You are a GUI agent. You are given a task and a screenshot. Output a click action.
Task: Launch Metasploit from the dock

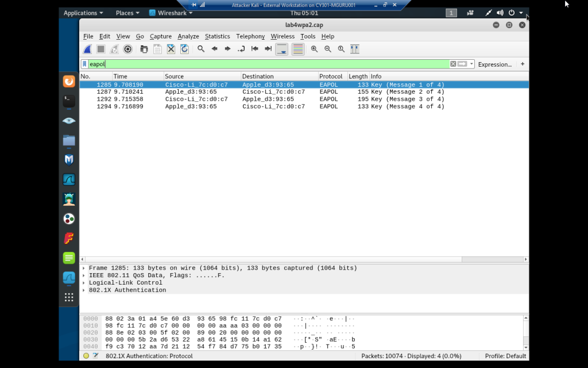coord(69,160)
